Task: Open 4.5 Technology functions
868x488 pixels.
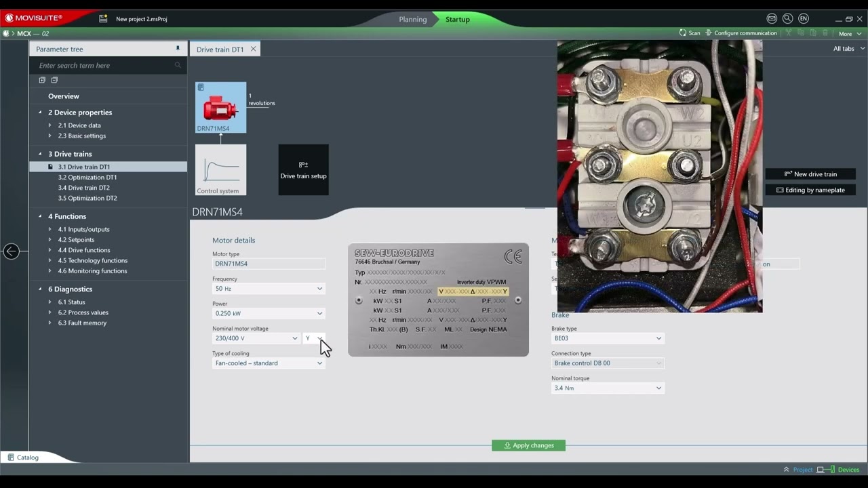Action: 93,260
